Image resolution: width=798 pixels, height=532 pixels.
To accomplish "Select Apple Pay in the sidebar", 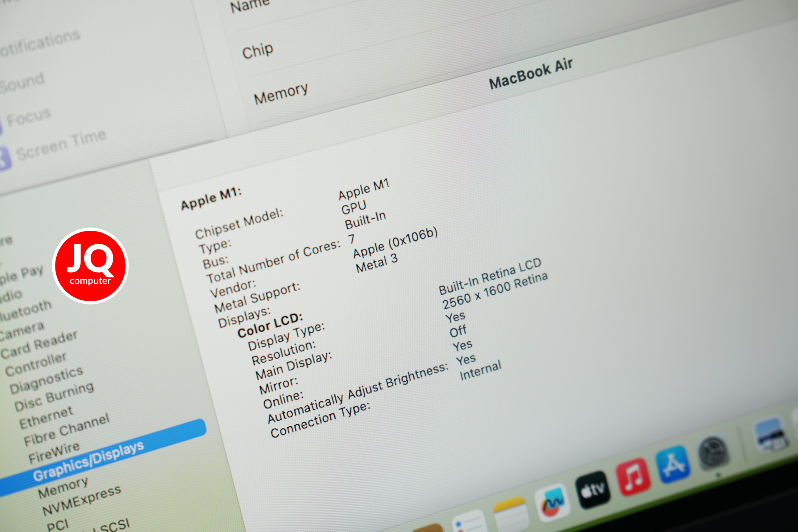I will tap(21, 275).
